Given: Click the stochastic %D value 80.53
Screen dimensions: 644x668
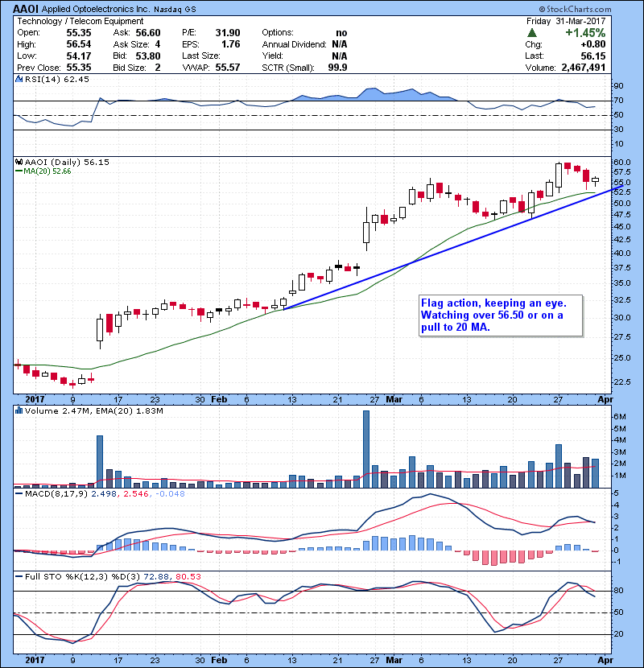Looking at the screenshot, I should [188, 576].
